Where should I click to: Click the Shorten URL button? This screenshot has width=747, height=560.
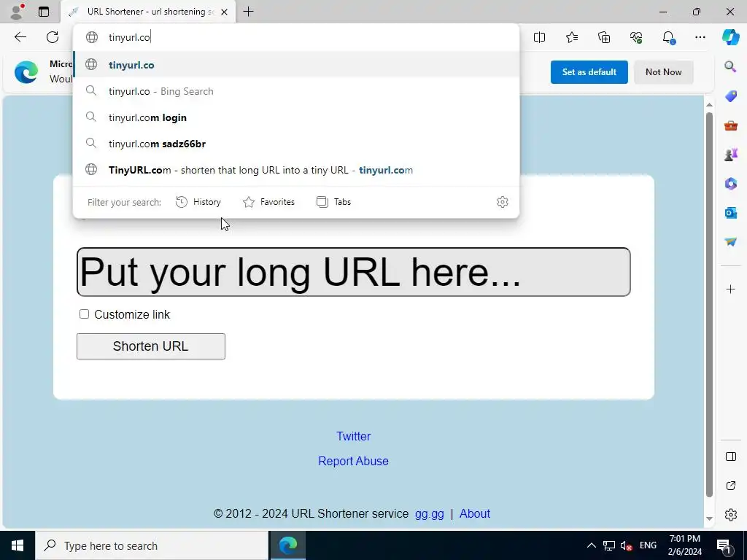150,346
